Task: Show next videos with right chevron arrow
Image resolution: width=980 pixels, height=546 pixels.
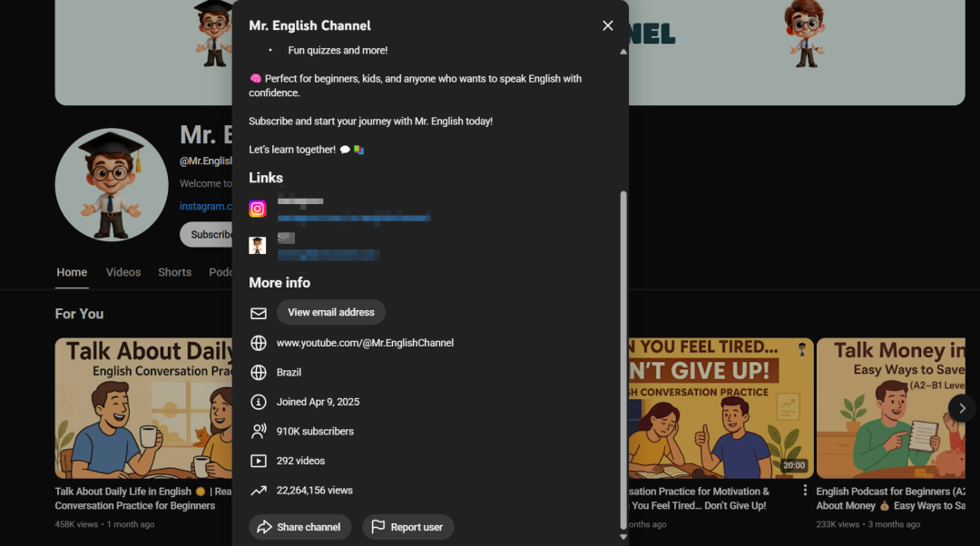Action: [962, 408]
